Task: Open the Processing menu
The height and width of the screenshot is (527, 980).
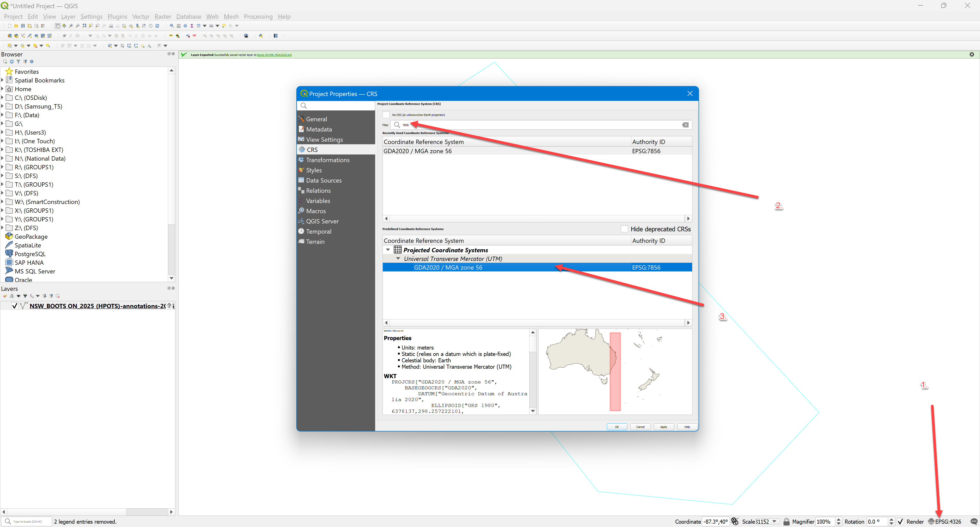Action: coord(258,16)
